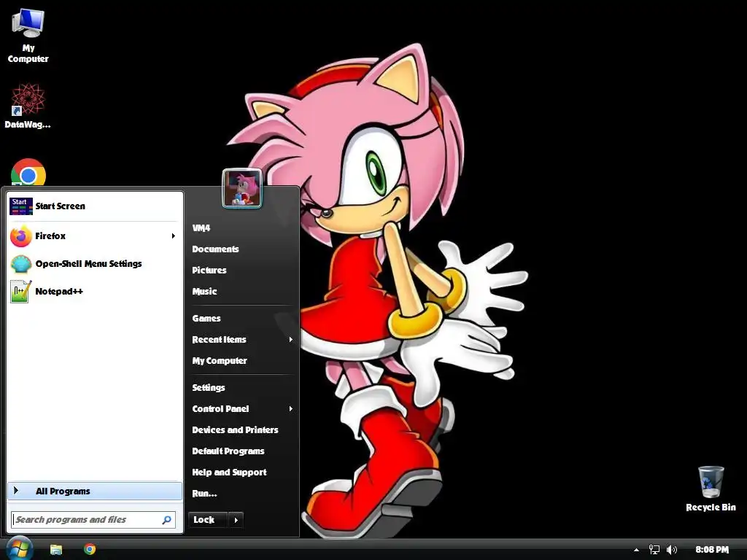Viewport: 747px width, 560px height.
Task: Open the Open-Shell Menu Settings shell icon
Action: [x=21, y=264]
